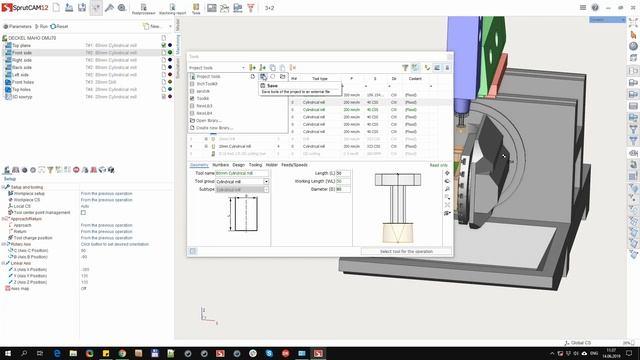Collapse the Rotary Axis group

pyautogui.click(x=3, y=244)
